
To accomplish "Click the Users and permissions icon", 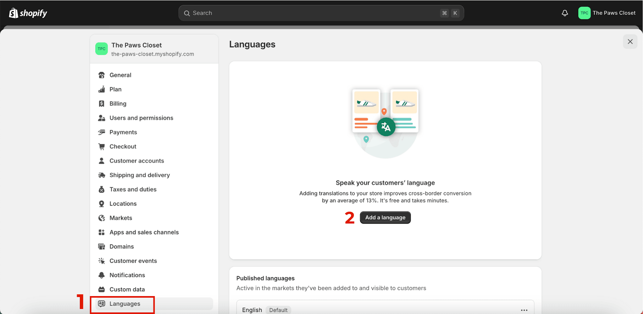I will pos(102,118).
